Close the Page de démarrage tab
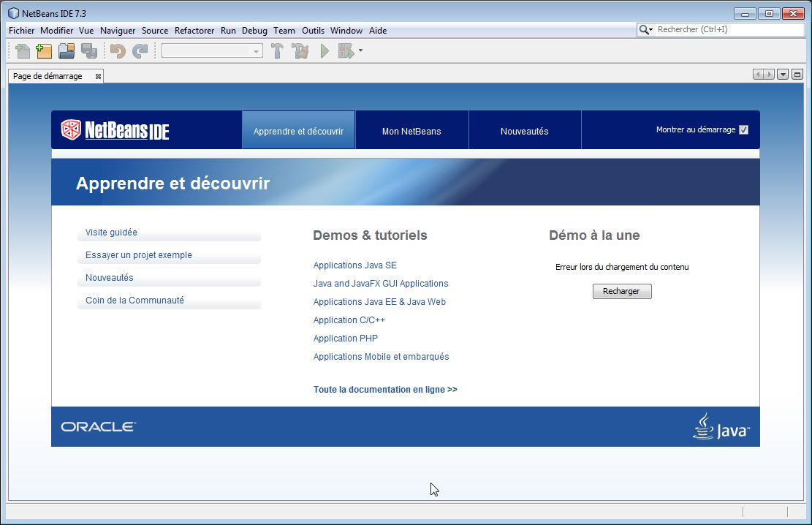Screen dimensions: 812x525 [x=98, y=76]
